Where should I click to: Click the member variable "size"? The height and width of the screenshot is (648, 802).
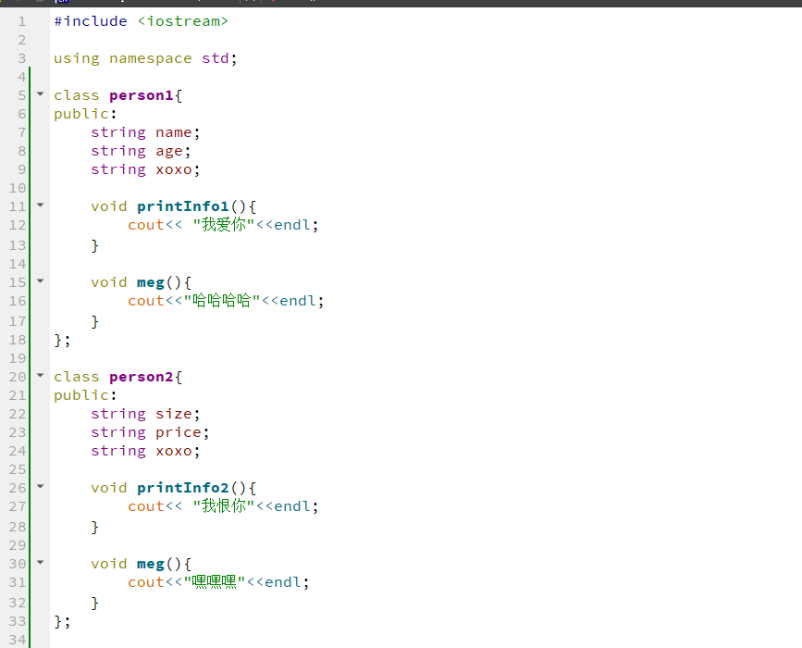(x=174, y=413)
